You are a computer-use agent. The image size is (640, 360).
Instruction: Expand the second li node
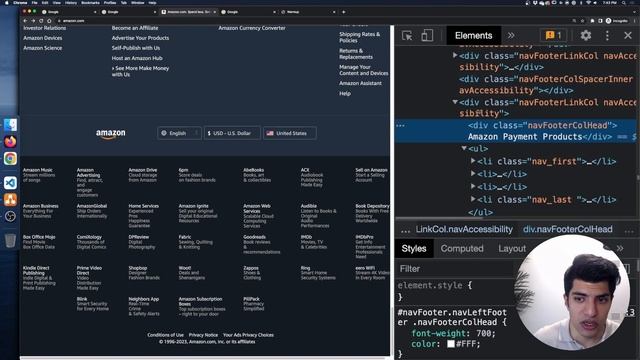(x=473, y=174)
